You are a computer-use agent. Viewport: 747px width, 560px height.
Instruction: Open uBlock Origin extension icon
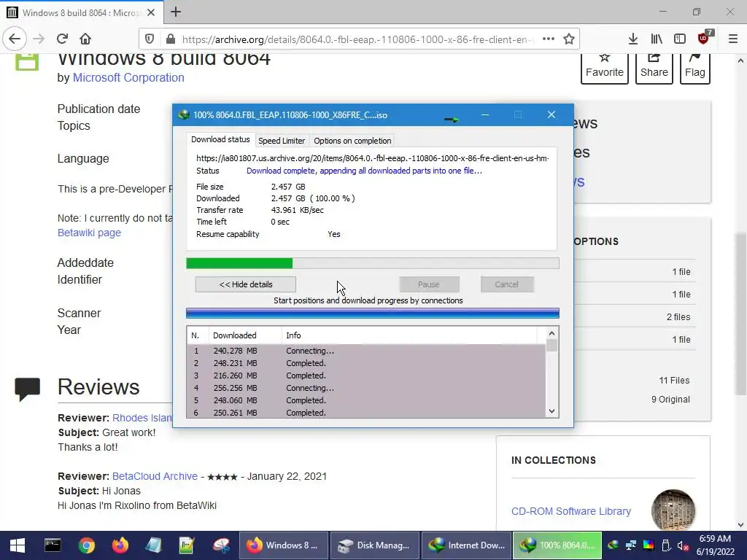point(704,38)
